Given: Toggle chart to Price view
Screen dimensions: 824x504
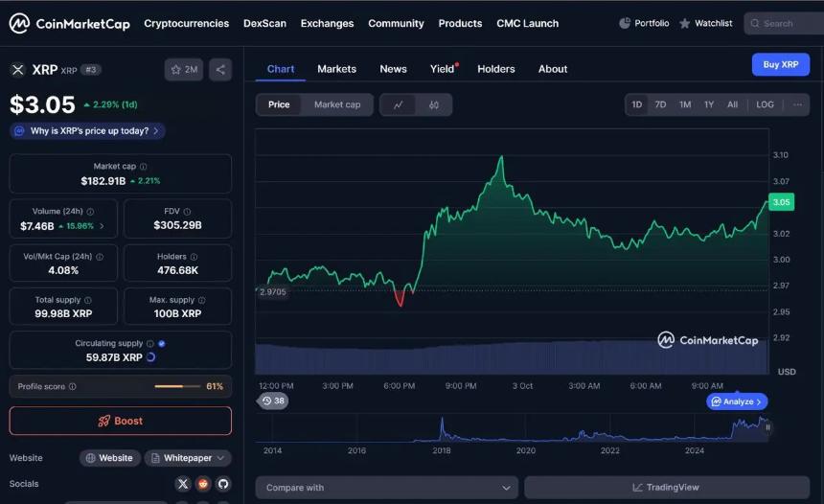Looking at the screenshot, I should click(279, 104).
